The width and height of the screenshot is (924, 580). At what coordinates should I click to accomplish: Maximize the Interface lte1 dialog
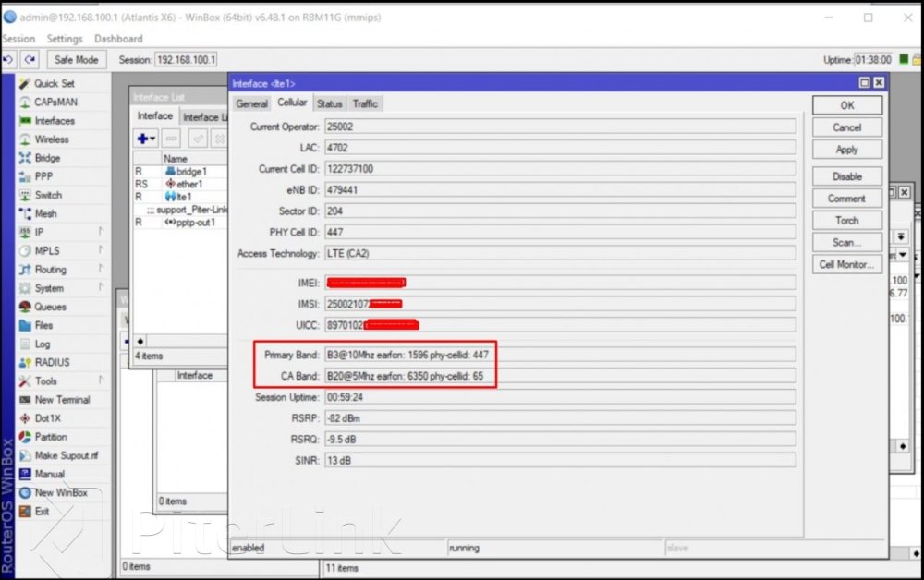point(865,83)
